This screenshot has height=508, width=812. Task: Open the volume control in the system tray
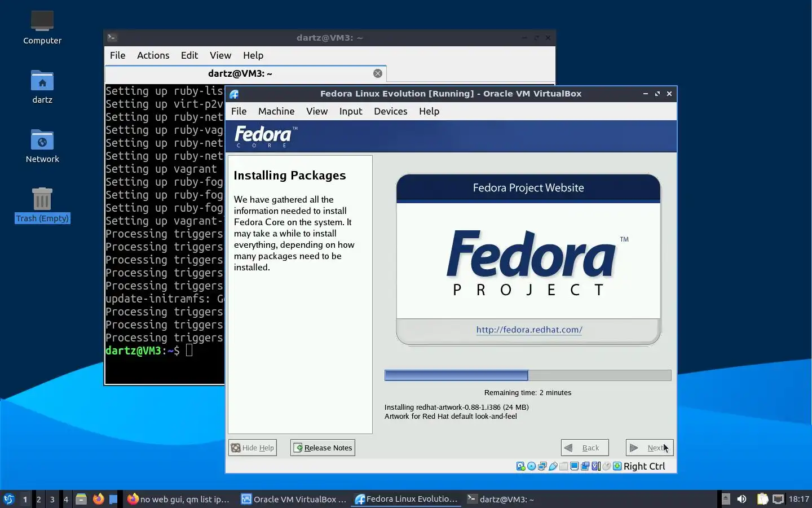pos(742,499)
